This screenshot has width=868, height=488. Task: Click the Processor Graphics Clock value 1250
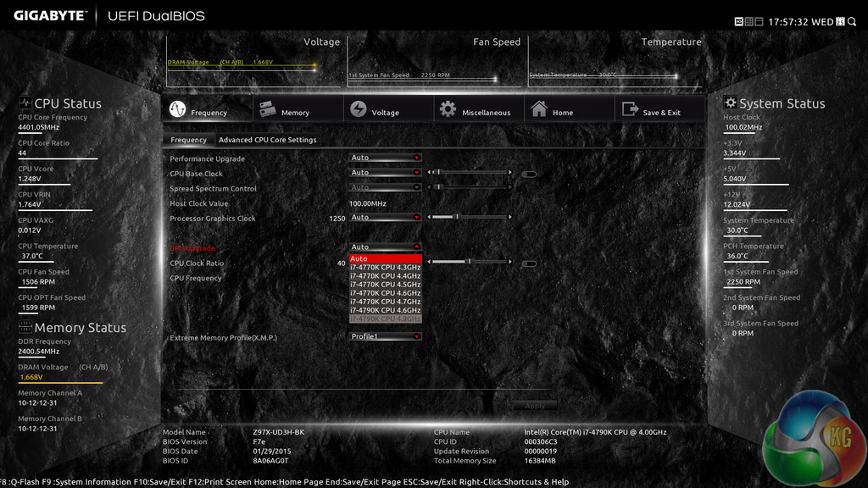click(337, 219)
